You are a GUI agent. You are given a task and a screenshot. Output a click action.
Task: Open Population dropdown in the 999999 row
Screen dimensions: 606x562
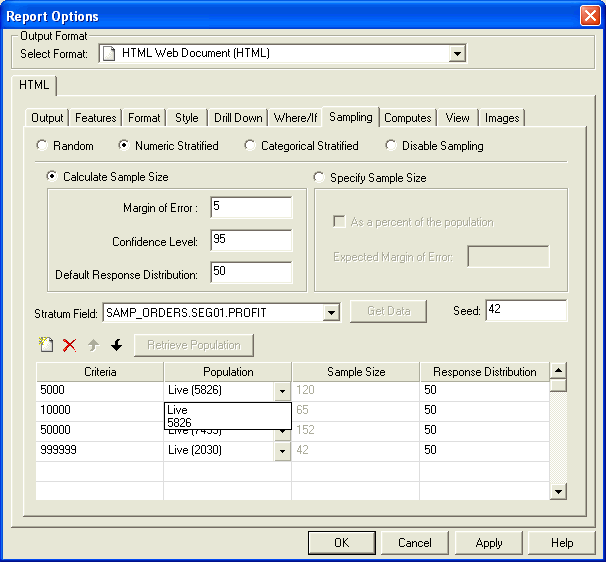click(283, 451)
